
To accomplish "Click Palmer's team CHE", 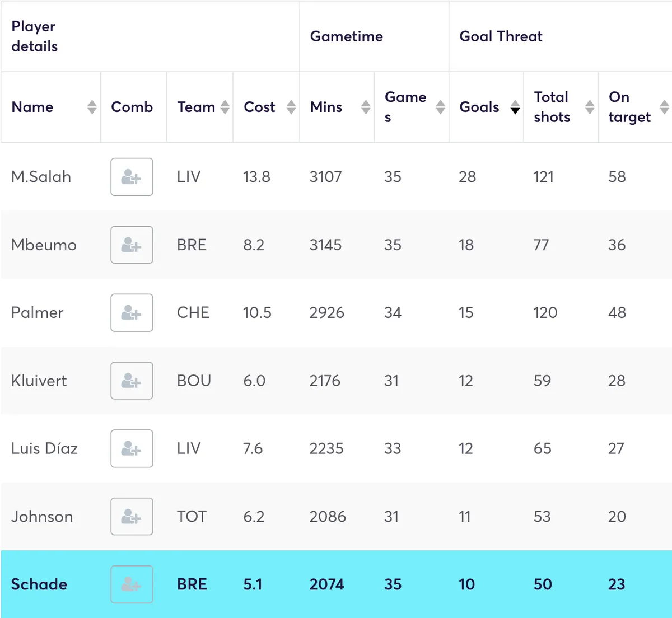I will pos(193,313).
